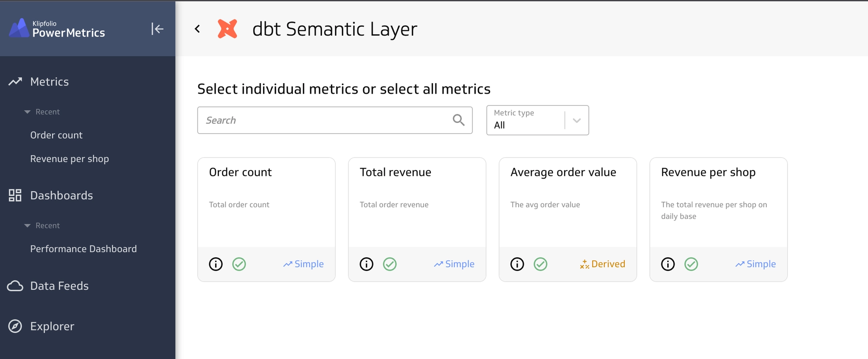Open info for Order count card
The image size is (868, 359).
click(216, 264)
